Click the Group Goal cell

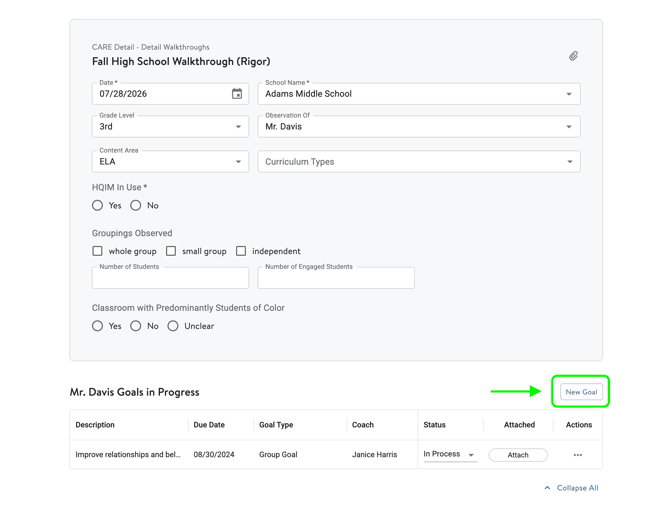click(278, 455)
